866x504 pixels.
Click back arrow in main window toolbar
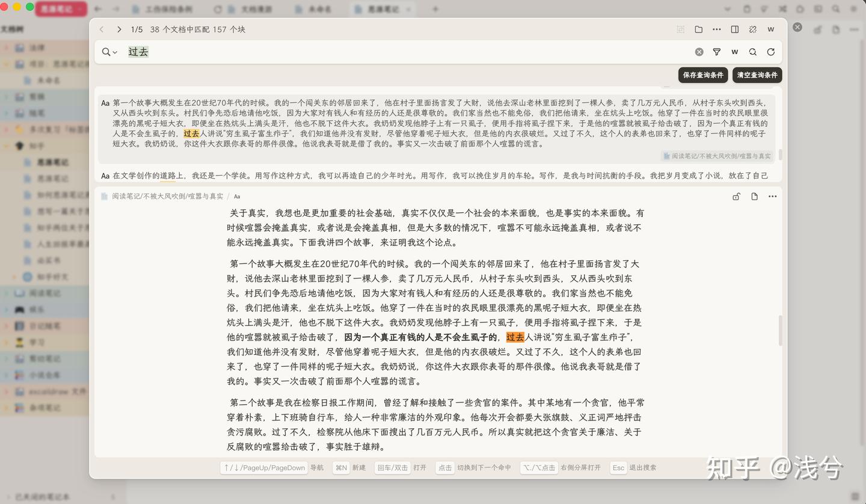pos(98,9)
